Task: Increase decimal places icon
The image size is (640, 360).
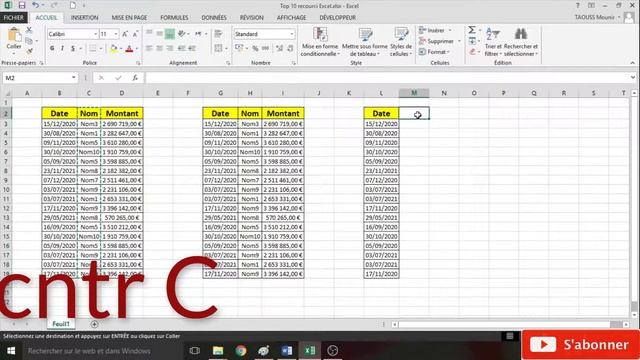Action: (280, 49)
